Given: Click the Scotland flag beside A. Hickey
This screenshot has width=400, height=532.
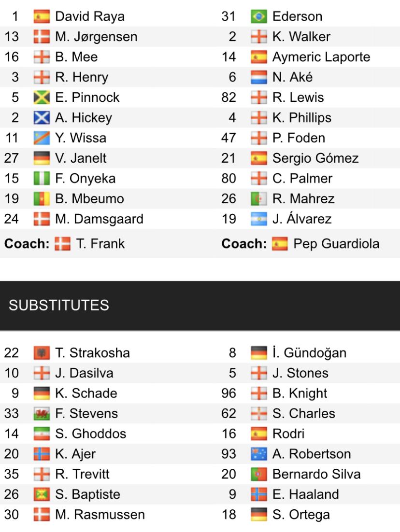Looking at the screenshot, I should (x=42, y=118).
